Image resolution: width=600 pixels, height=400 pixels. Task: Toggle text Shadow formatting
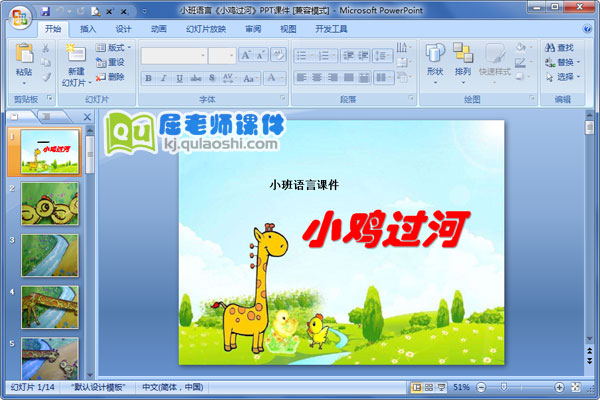coord(212,78)
